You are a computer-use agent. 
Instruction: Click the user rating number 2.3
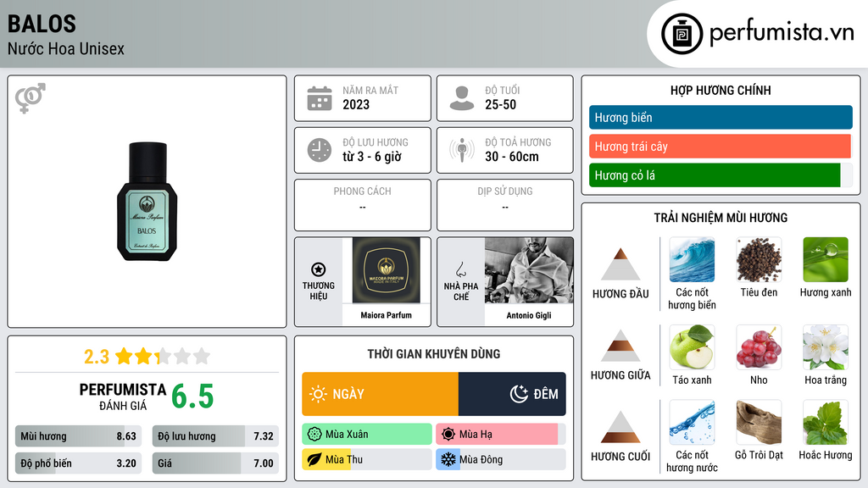[x=97, y=357]
